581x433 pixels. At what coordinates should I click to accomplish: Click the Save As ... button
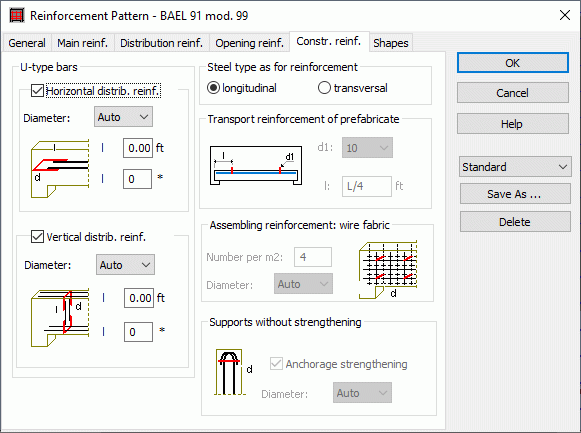515,194
